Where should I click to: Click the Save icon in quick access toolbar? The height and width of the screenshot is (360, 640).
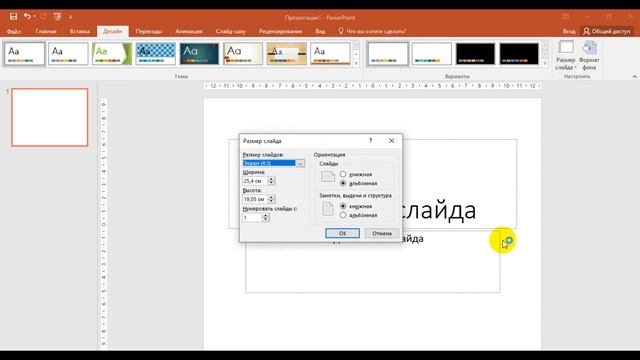(13, 16)
